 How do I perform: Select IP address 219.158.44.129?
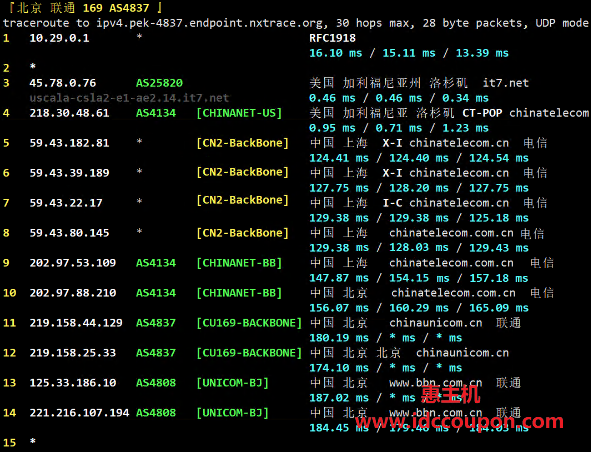pos(76,323)
